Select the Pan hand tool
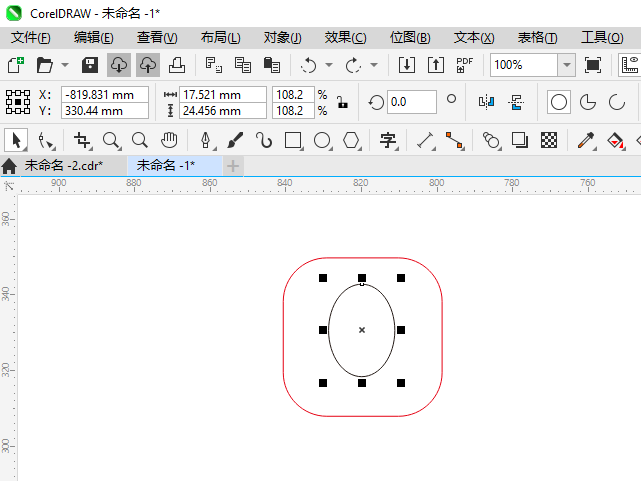This screenshot has width=641, height=481. (169, 140)
